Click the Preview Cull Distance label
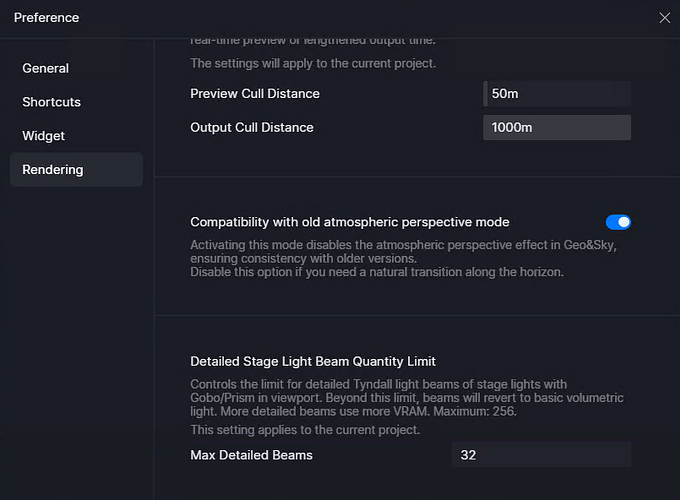Image resolution: width=680 pixels, height=500 pixels. [x=255, y=94]
